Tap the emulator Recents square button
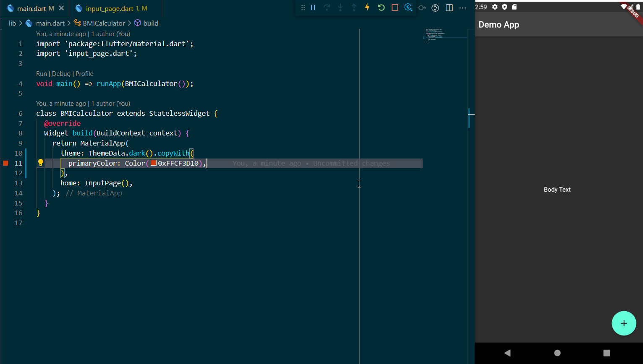 (x=606, y=353)
